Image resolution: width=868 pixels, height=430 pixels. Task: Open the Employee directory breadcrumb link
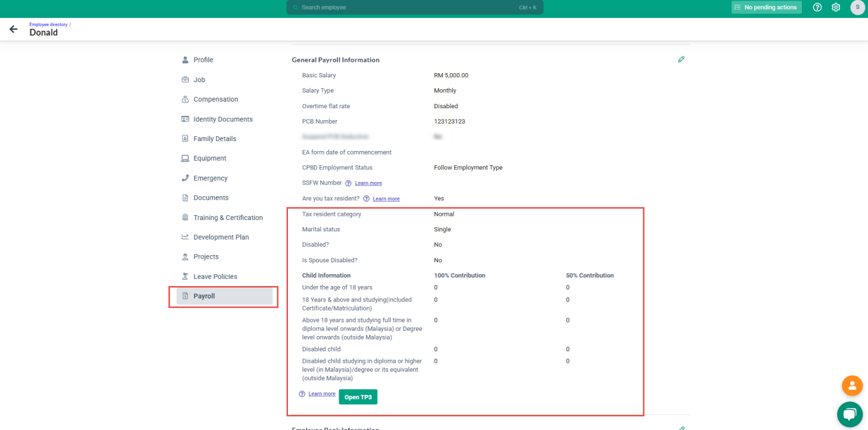coord(48,24)
